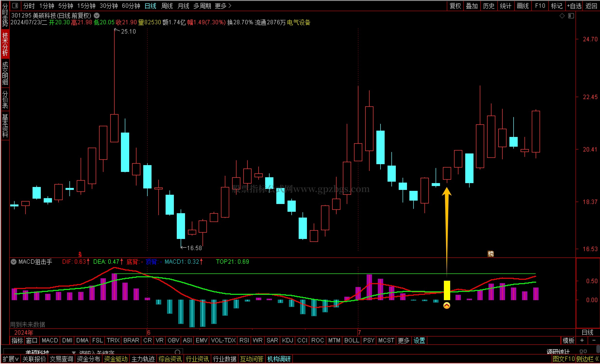Switch indicator to BRAR
Viewport: 600px width, 364px height.
tap(131, 340)
